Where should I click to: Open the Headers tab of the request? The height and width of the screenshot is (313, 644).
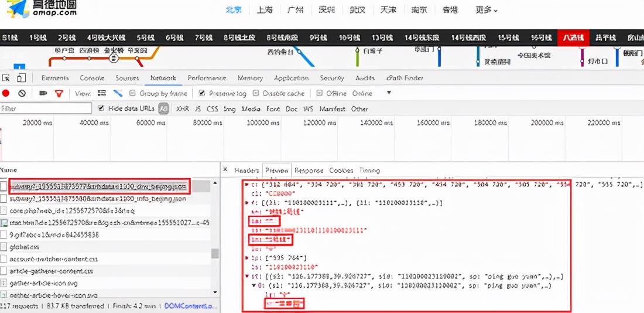click(246, 171)
